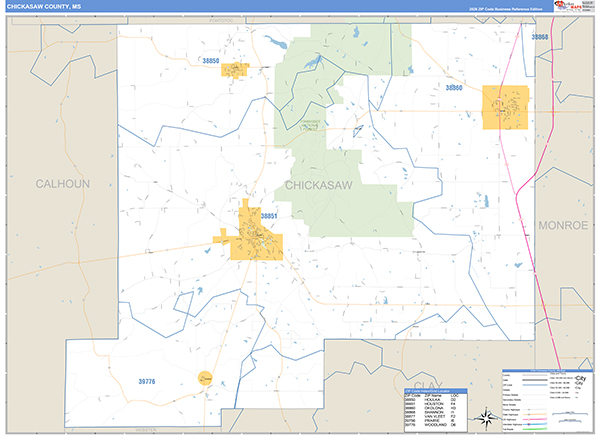The image size is (600, 435).
Task: Click the Tombigbee National Forest label
Action: [310, 125]
